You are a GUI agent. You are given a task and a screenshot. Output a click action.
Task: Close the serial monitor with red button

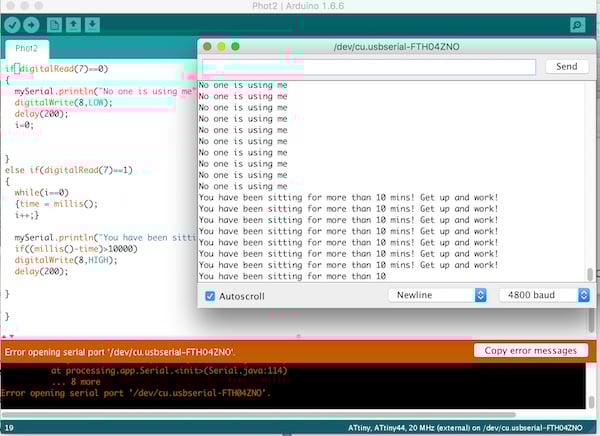[x=207, y=47]
